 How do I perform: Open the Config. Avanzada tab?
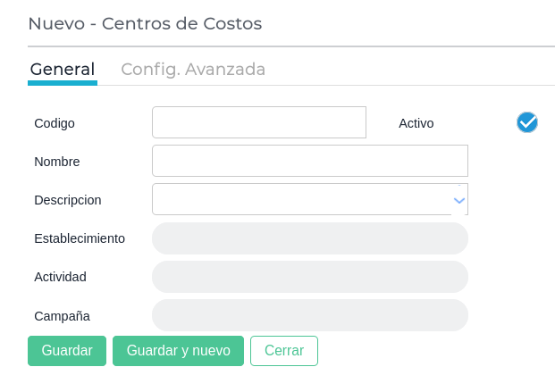click(193, 70)
